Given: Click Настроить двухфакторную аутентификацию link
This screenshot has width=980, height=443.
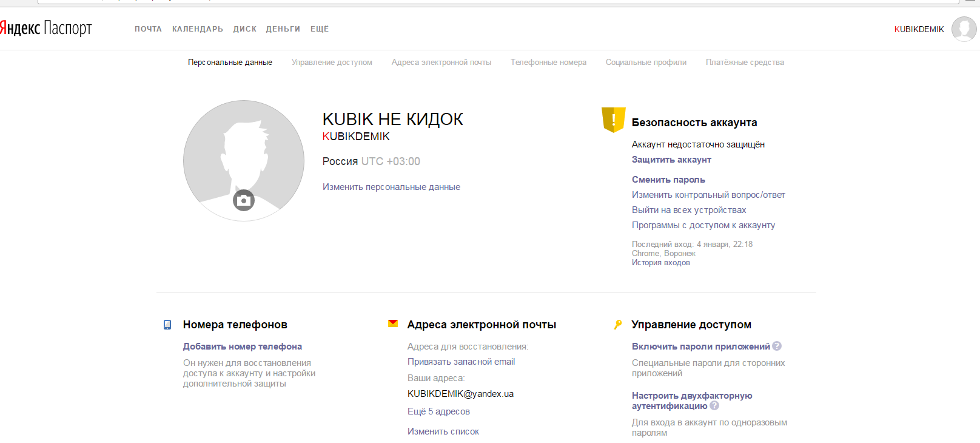Looking at the screenshot, I should point(693,401).
